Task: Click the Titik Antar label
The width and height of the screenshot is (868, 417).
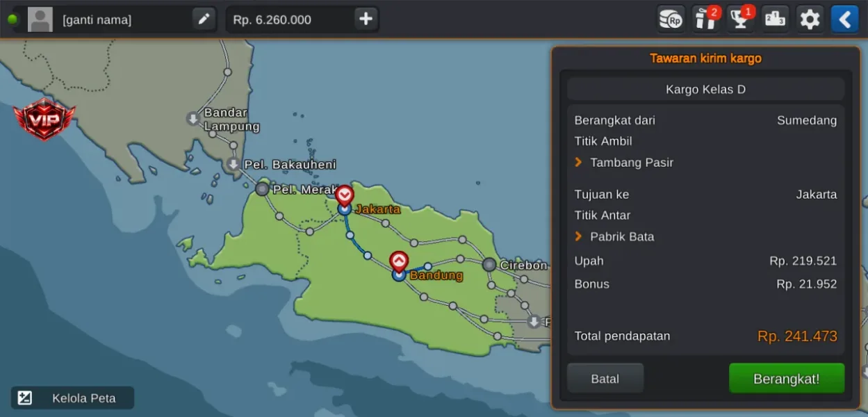Action: [603, 215]
